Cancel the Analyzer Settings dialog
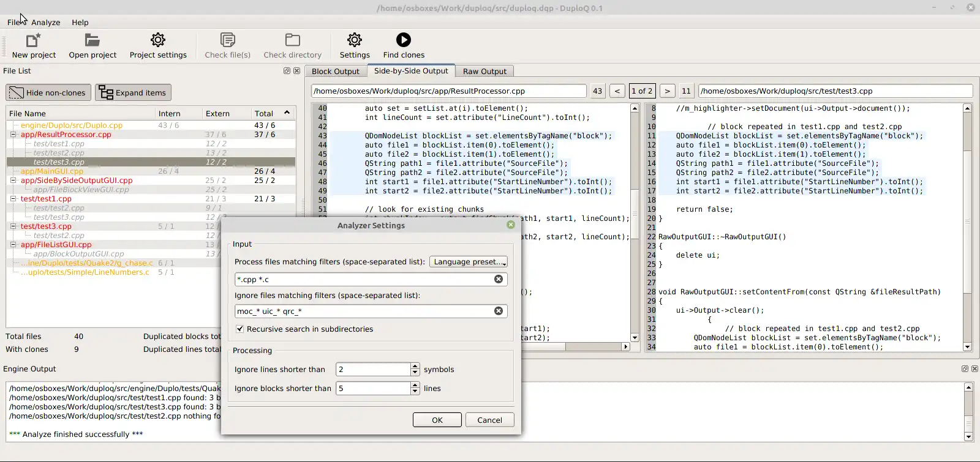The image size is (980, 462). click(489, 420)
